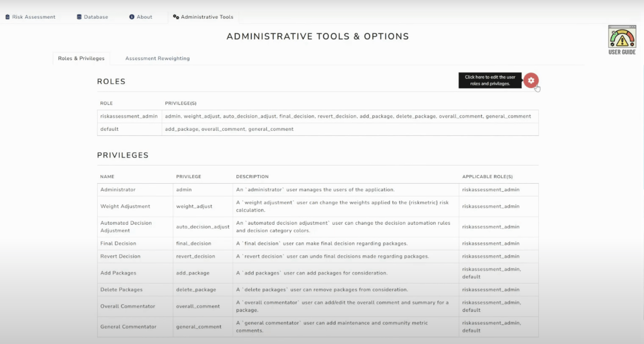Click the DESCRIPTION column header
644x344 pixels.
tap(252, 177)
